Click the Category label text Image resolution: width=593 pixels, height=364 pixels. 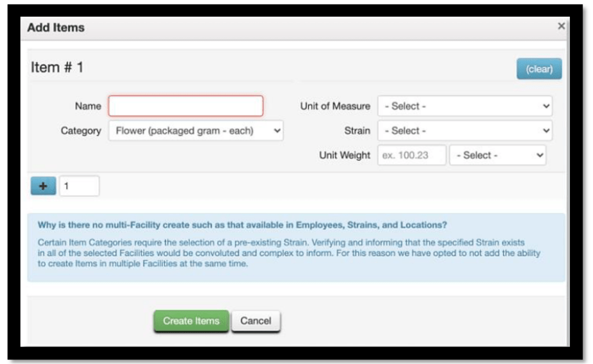pos(81,131)
